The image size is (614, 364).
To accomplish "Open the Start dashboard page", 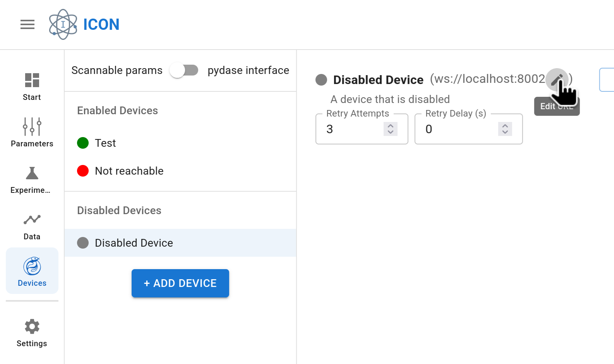I will [x=32, y=87].
